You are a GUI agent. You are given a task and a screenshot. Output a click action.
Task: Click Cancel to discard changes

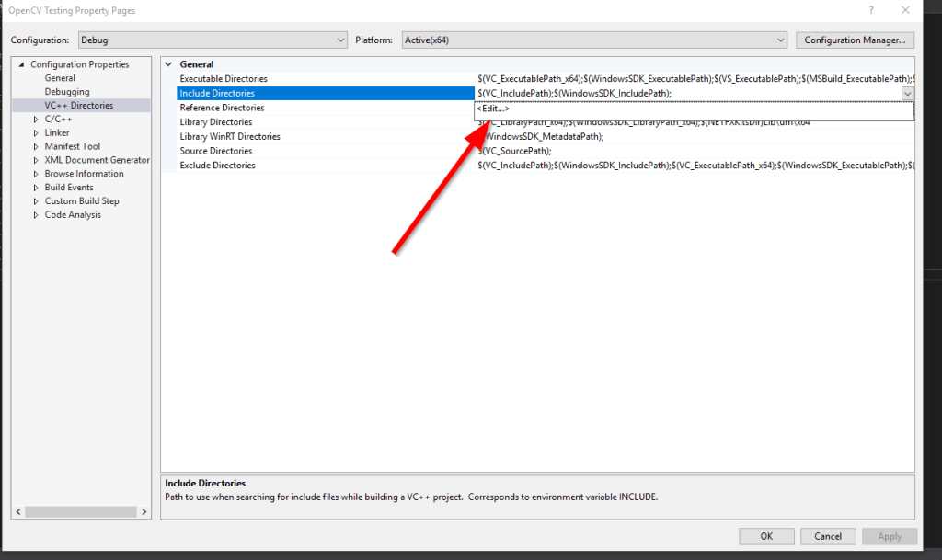[828, 536]
